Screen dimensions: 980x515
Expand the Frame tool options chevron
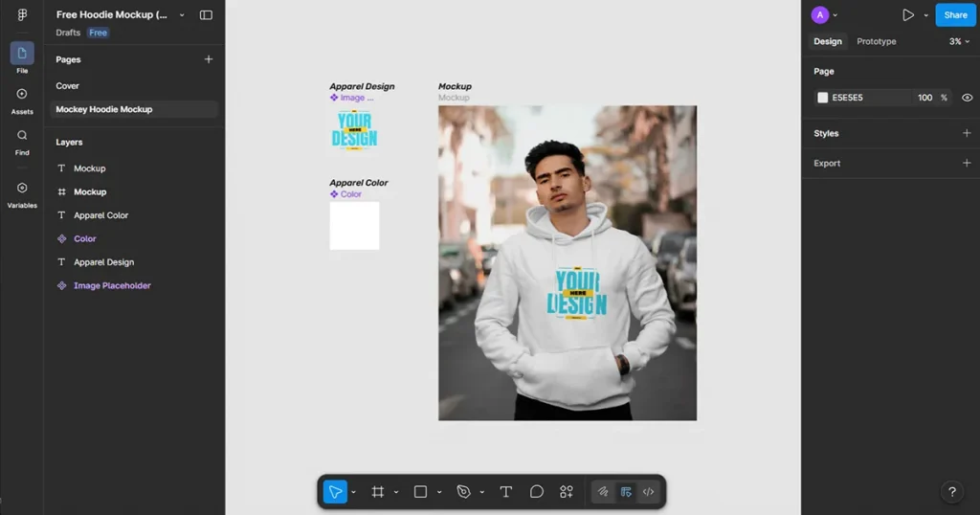(x=396, y=492)
